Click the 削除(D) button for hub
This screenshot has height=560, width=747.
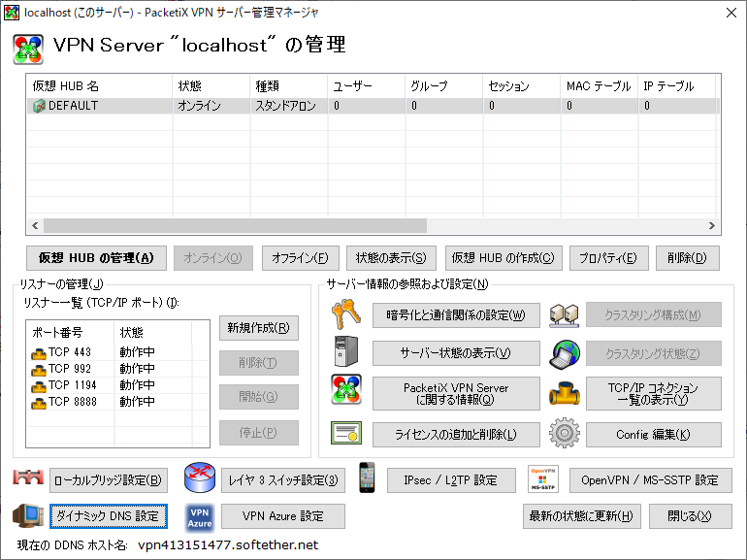click(687, 258)
